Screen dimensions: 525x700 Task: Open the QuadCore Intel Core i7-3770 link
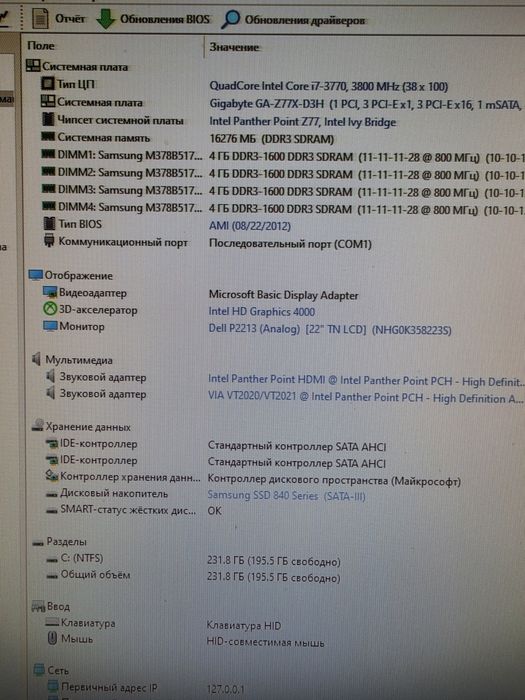pyautogui.click(x=329, y=86)
